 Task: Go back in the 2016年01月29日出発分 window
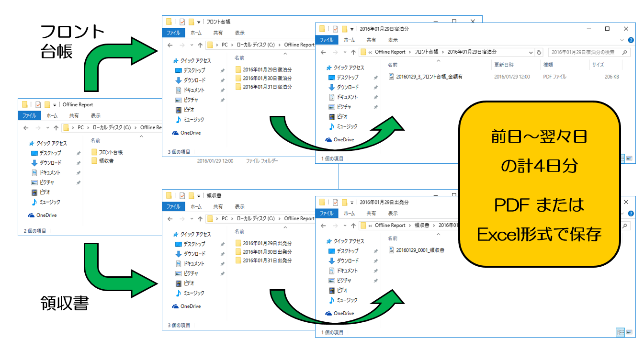pos(324,226)
